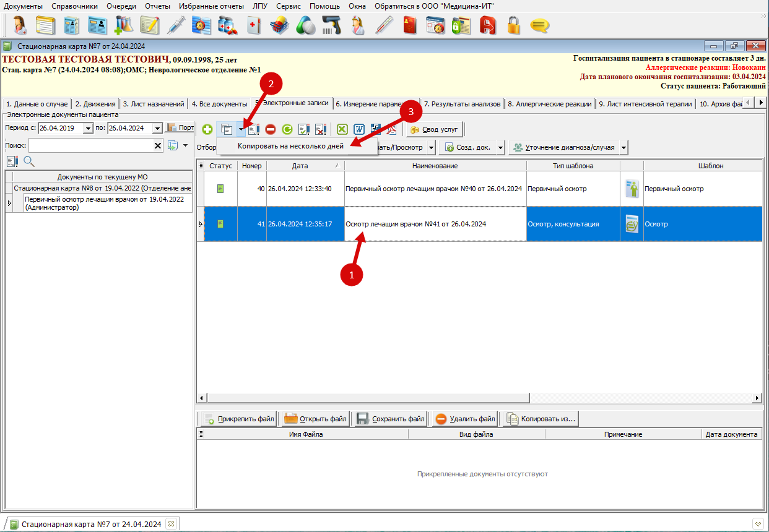769x532 pixels.
Task: Switch to '3. Лист назначений' tab
Action: [x=153, y=104]
